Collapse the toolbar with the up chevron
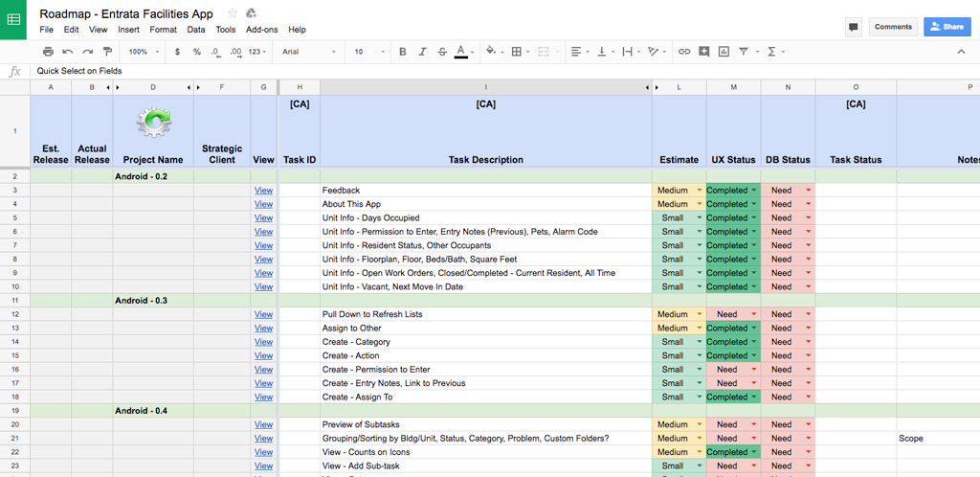The image size is (980, 477). click(x=961, y=52)
